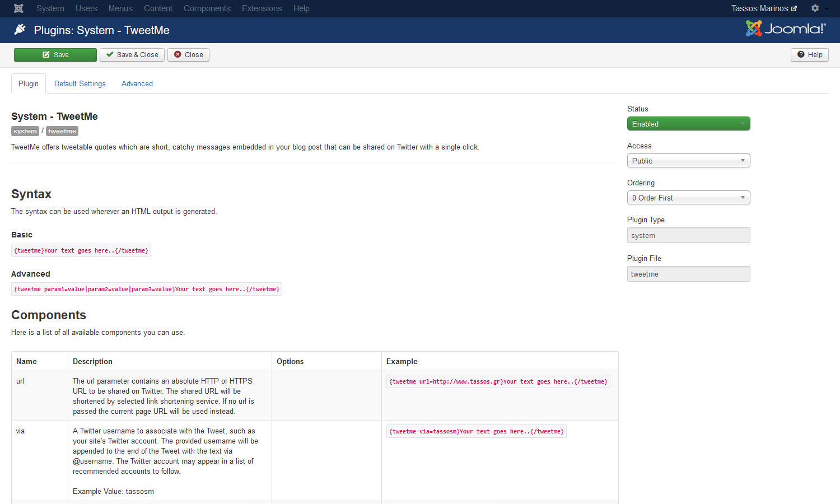This screenshot has width=840, height=504.
Task: Click the 'System - TweetMe' heading
Action: 54,116
